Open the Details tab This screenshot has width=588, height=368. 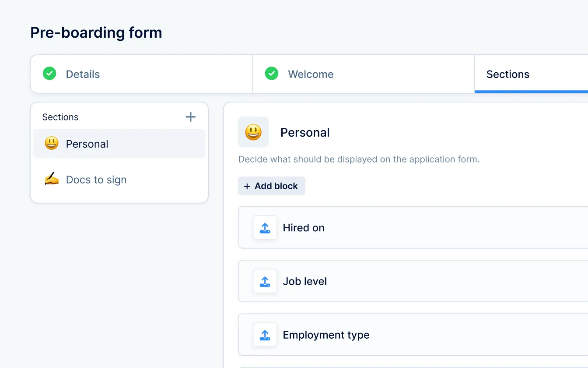[83, 74]
